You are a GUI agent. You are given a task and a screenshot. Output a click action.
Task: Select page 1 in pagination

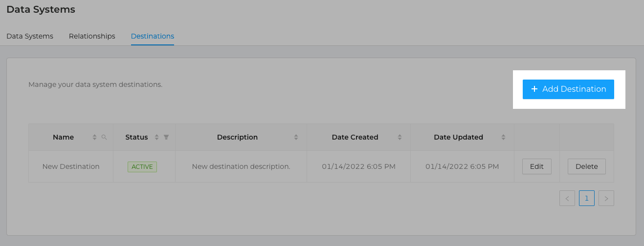587,198
